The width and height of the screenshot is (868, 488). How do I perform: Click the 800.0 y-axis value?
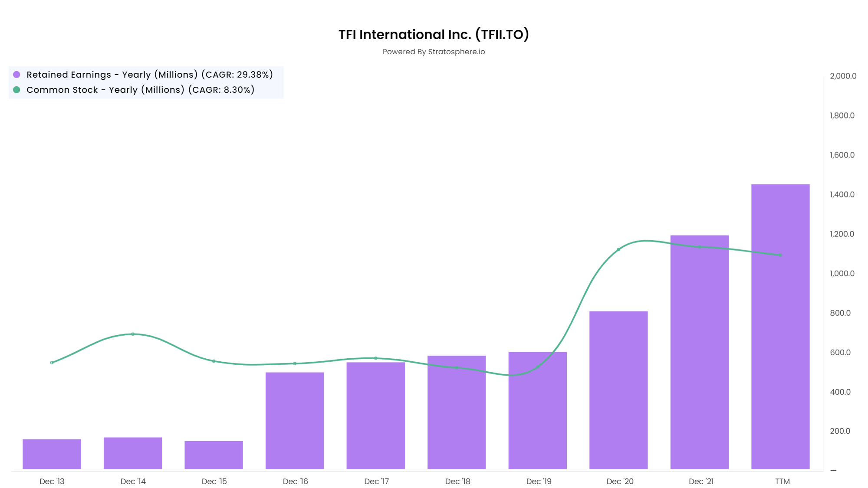pyautogui.click(x=840, y=313)
